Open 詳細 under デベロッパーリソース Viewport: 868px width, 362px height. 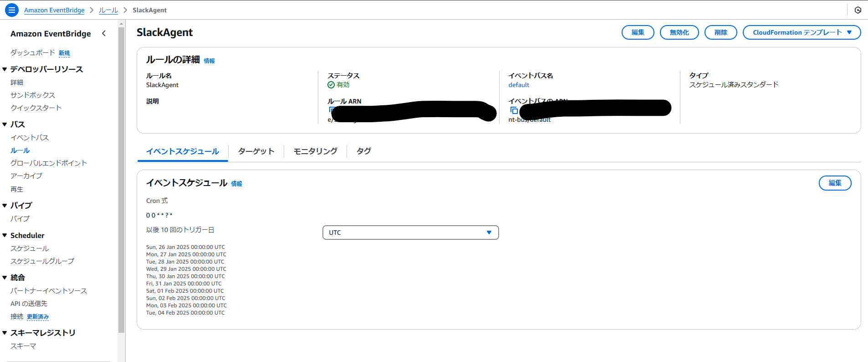pyautogui.click(x=17, y=83)
